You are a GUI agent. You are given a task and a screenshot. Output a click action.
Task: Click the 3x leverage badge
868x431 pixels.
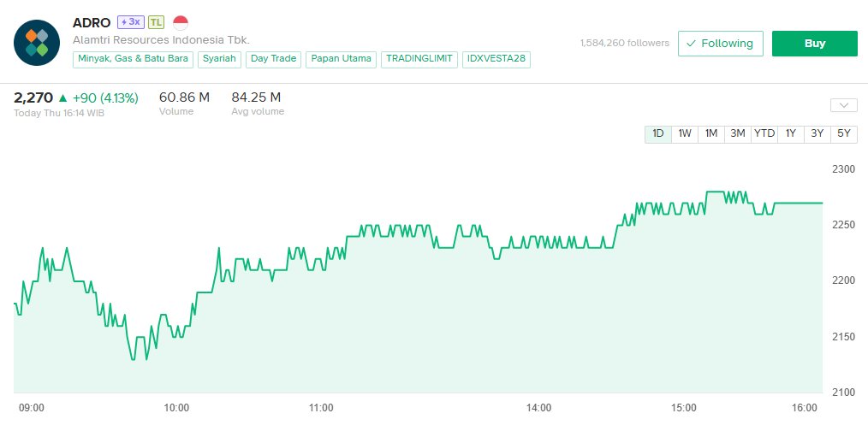[131, 22]
